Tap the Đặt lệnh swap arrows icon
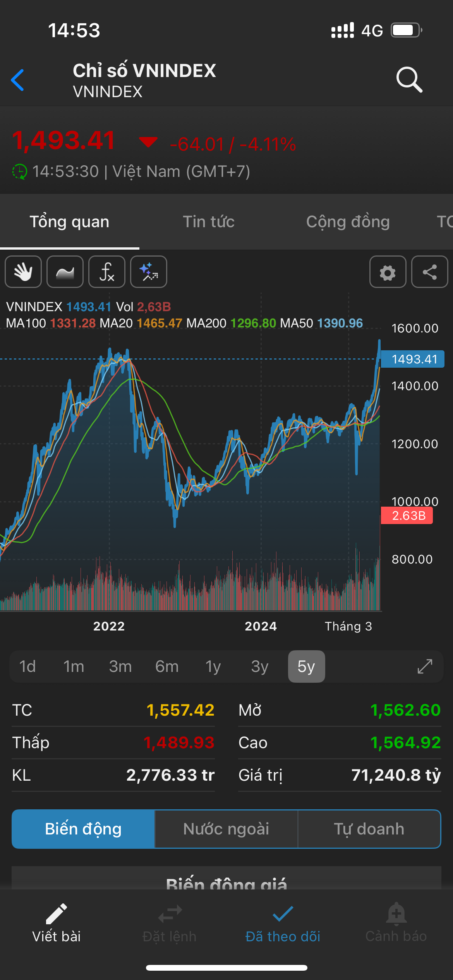Viewport: 453px width, 980px height. tap(170, 914)
